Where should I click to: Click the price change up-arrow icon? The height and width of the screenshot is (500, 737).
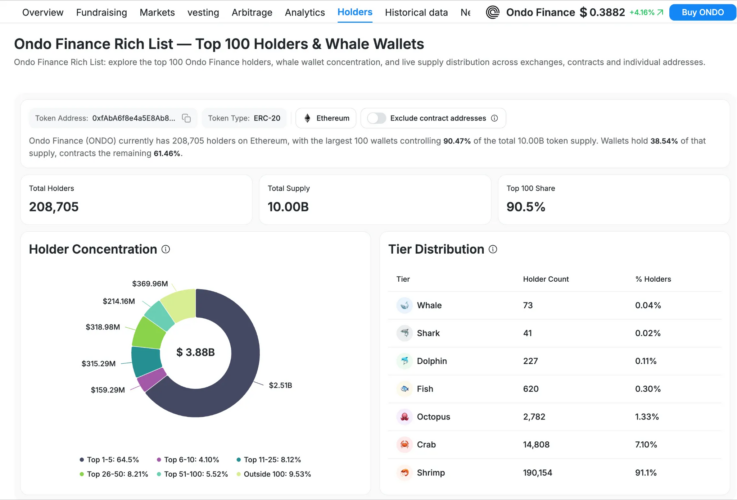click(660, 12)
